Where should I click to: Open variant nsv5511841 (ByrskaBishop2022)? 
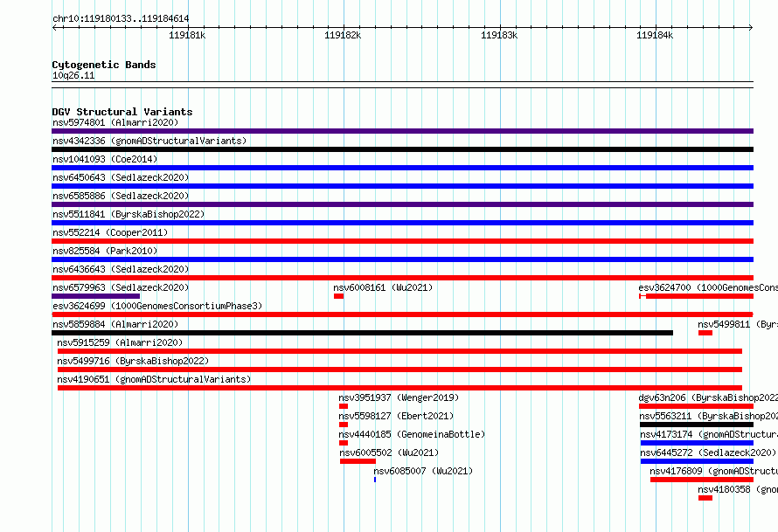[129, 214]
